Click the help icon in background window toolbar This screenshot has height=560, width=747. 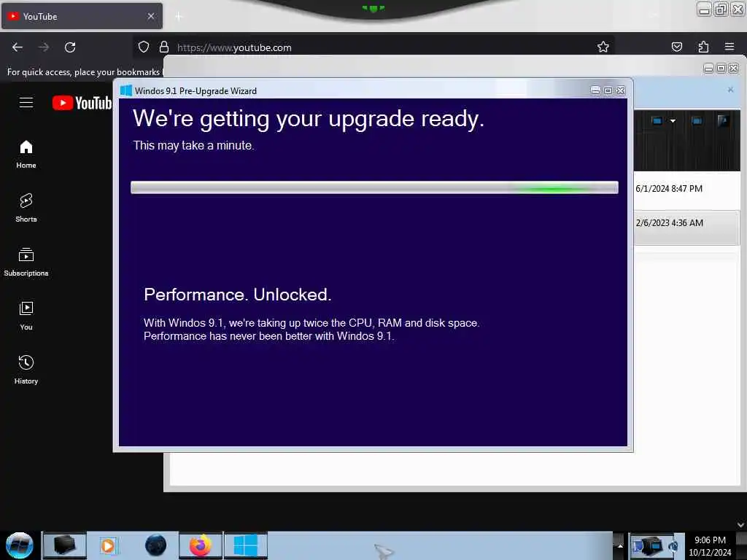723,121
